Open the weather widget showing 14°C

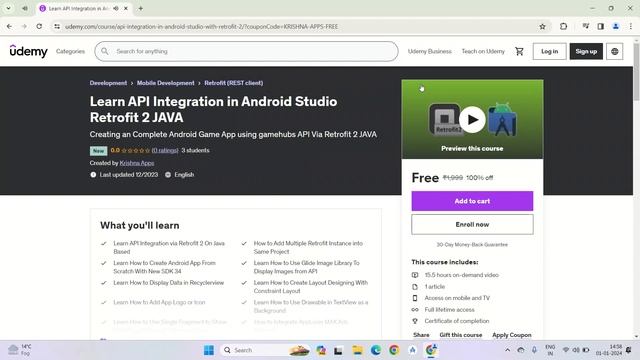pos(20,350)
